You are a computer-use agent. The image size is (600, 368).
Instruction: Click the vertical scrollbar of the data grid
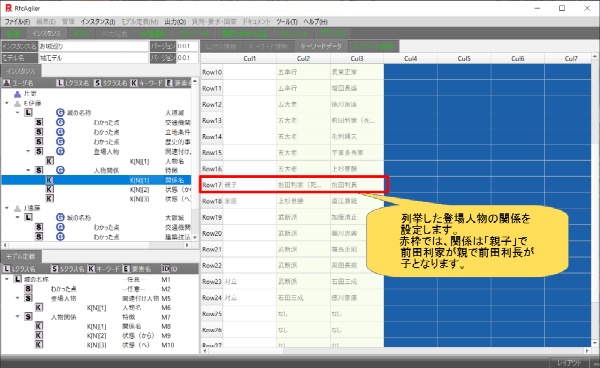tap(595, 200)
